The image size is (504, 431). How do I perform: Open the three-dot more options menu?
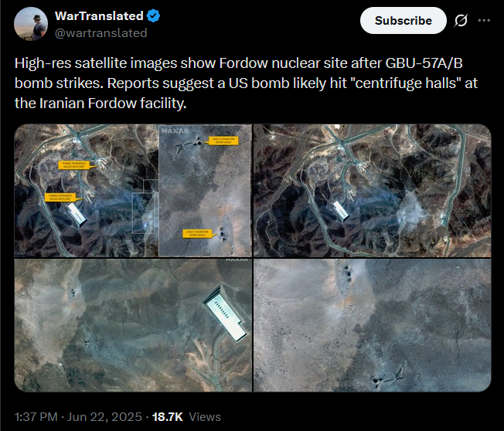(484, 20)
